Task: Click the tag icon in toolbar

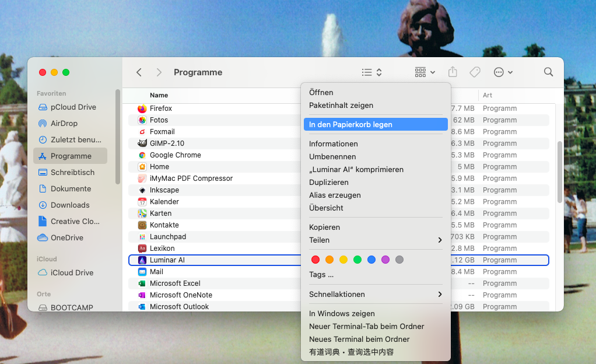Action: 475,72
